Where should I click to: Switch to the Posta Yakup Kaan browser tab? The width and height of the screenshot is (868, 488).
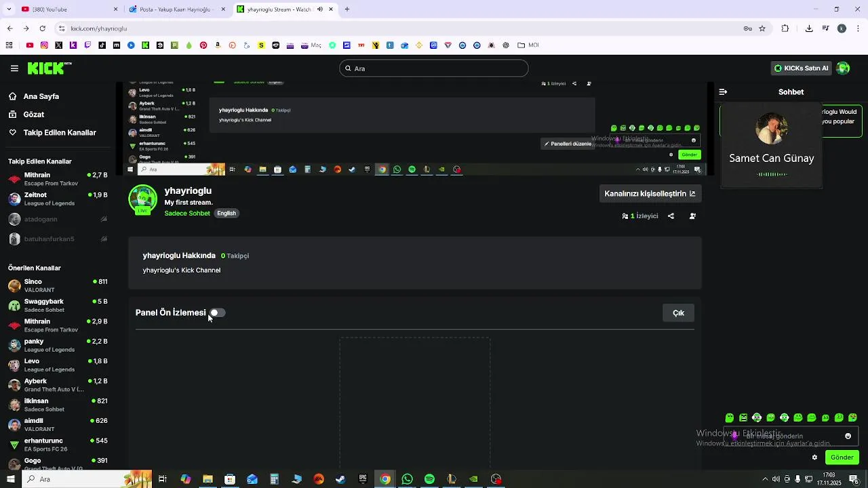click(x=176, y=9)
